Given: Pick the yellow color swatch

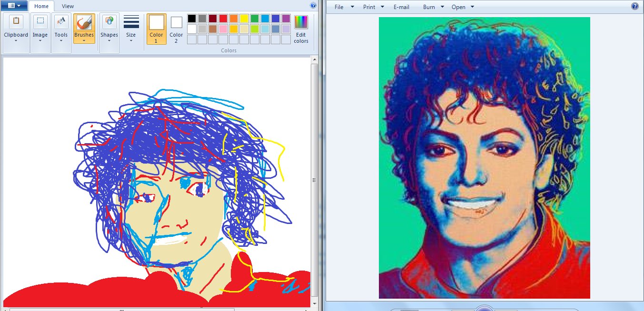Looking at the screenshot, I should 244,19.
